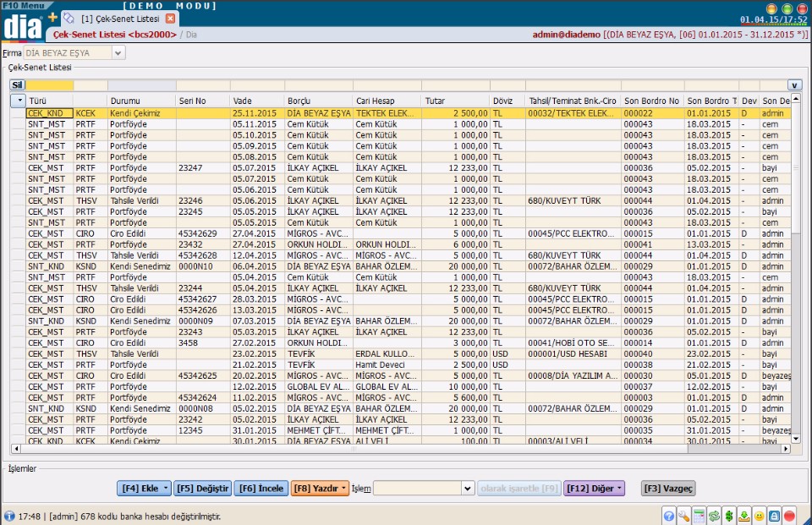Viewport: 812px width, 525px height.
Task: Click the tab's document icon
Action: coord(69,18)
